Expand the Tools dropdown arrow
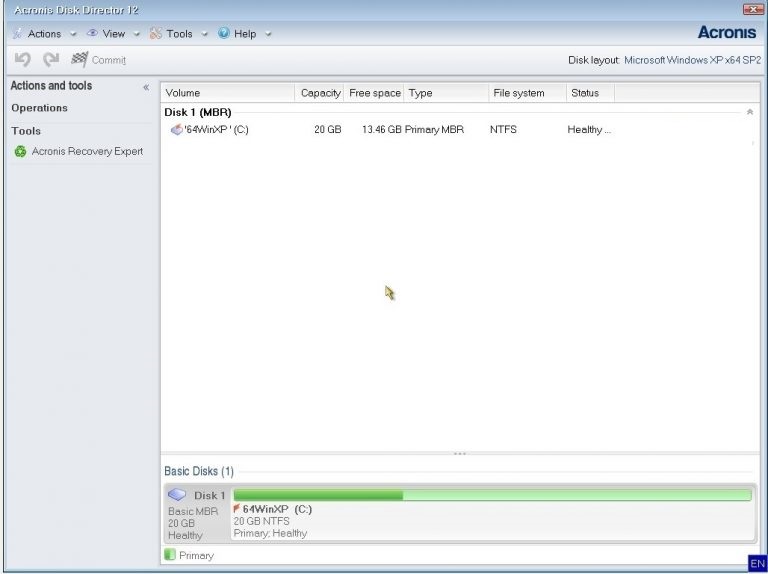Image resolution: width=768 pixels, height=574 pixels. point(205,34)
